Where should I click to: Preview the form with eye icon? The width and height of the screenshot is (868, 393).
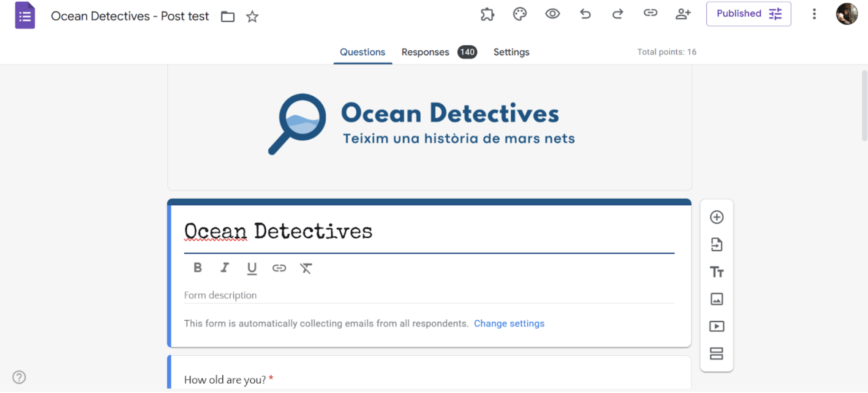(552, 14)
